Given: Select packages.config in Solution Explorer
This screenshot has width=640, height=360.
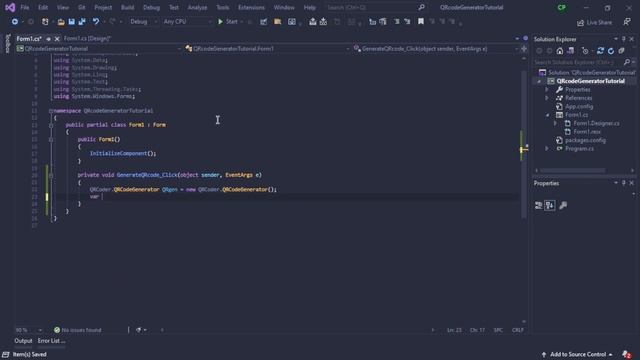Looking at the screenshot, I should [585, 140].
